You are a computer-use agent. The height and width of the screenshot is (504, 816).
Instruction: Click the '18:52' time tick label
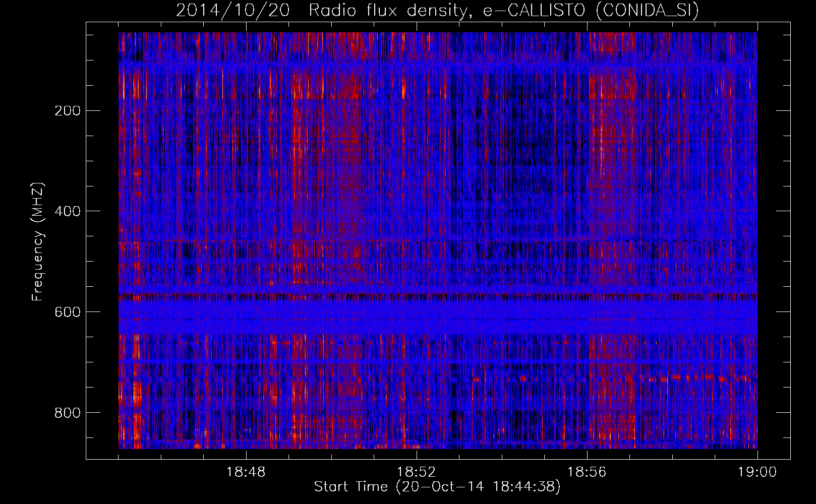pyautogui.click(x=417, y=472)
